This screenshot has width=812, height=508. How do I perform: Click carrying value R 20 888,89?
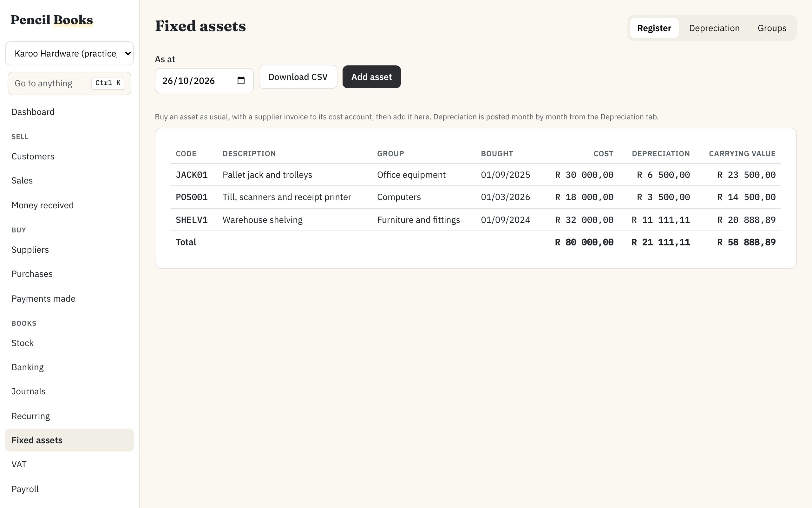pyautogui.click(x=746, y=220)
